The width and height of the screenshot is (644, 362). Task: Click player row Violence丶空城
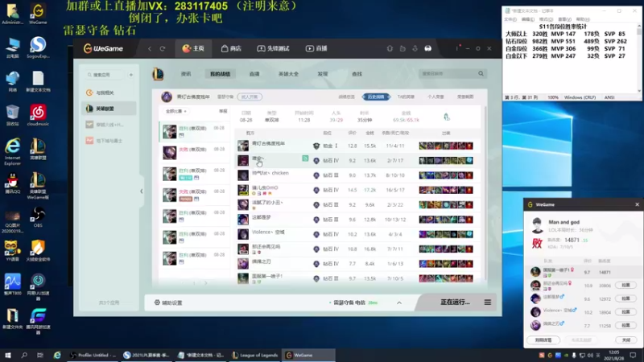pyautogui.click(x=357, y=234)
